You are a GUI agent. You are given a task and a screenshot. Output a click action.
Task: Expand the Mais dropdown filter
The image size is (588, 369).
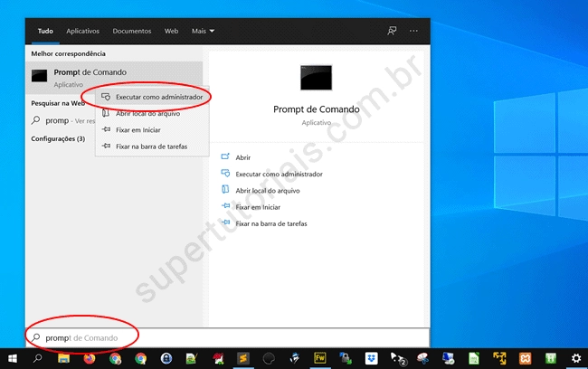203,31
